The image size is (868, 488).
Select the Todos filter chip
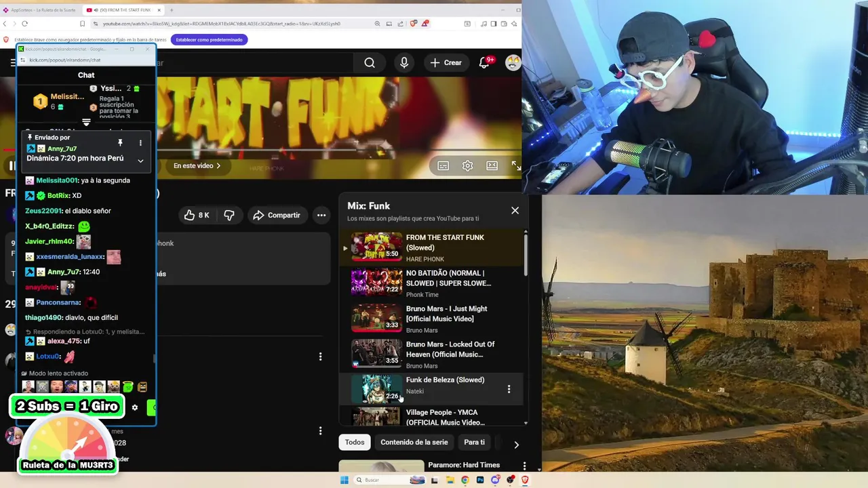pos(355,442)
